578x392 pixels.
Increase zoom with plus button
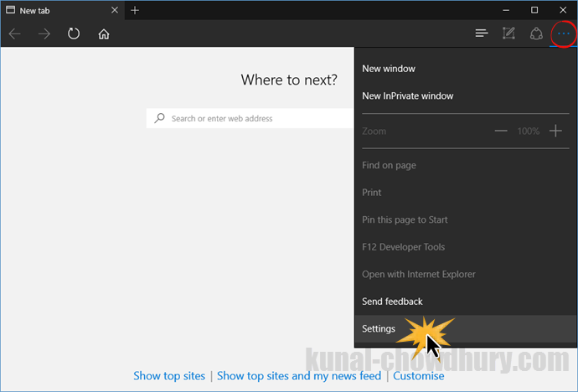tap(555, 131)
